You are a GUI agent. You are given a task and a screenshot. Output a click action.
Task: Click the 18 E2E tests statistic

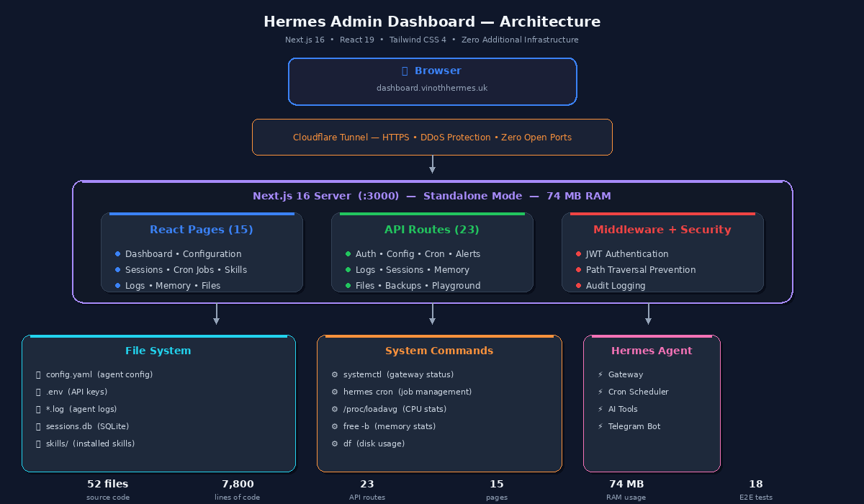(756, 490)
